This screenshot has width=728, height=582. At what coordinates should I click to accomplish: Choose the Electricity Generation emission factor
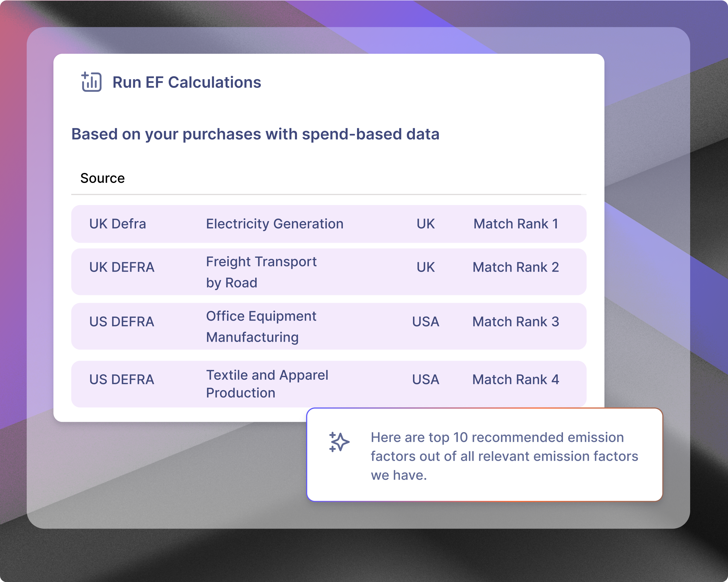click(274, 224)
